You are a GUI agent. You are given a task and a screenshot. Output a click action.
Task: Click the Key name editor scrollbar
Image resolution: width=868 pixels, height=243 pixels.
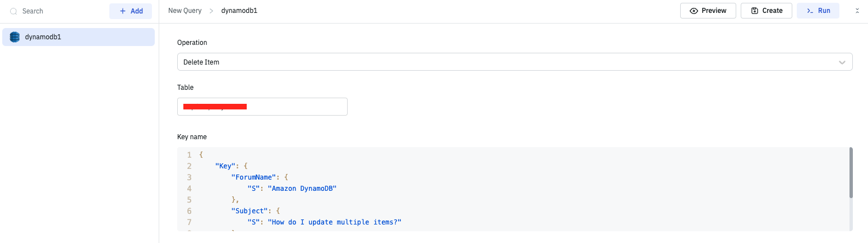851,173
